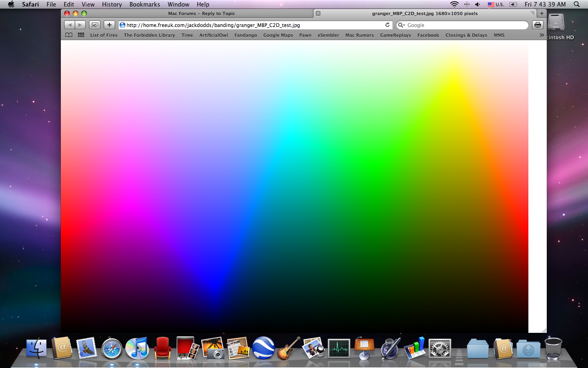The width and height of the screenshot is (588, 368).
Task: Open iTunes from the Dock
Action: 137,348
